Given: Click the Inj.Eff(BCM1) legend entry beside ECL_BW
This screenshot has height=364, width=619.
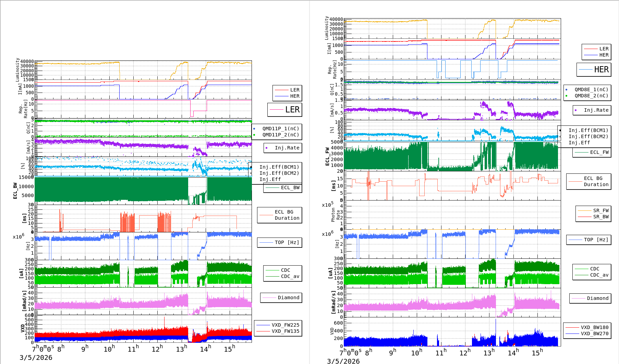Looking at the screenshot, I should pyautogui.click(x=279, y=167).
